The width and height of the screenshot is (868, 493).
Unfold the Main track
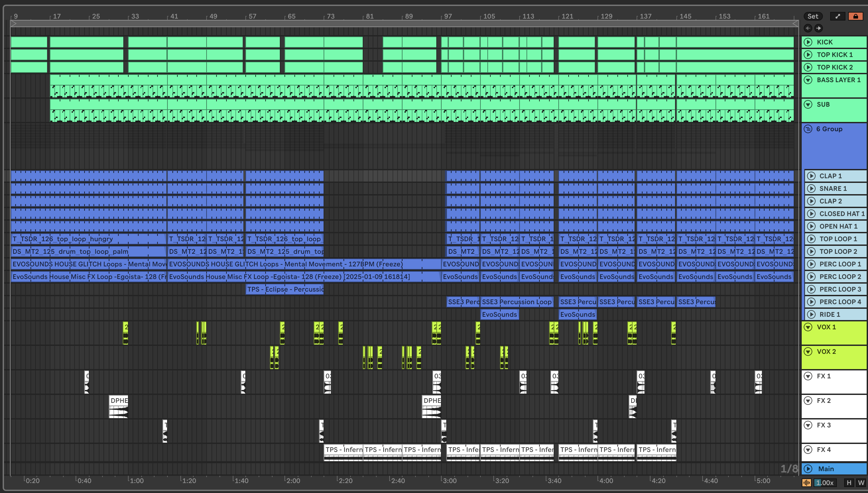808,468
